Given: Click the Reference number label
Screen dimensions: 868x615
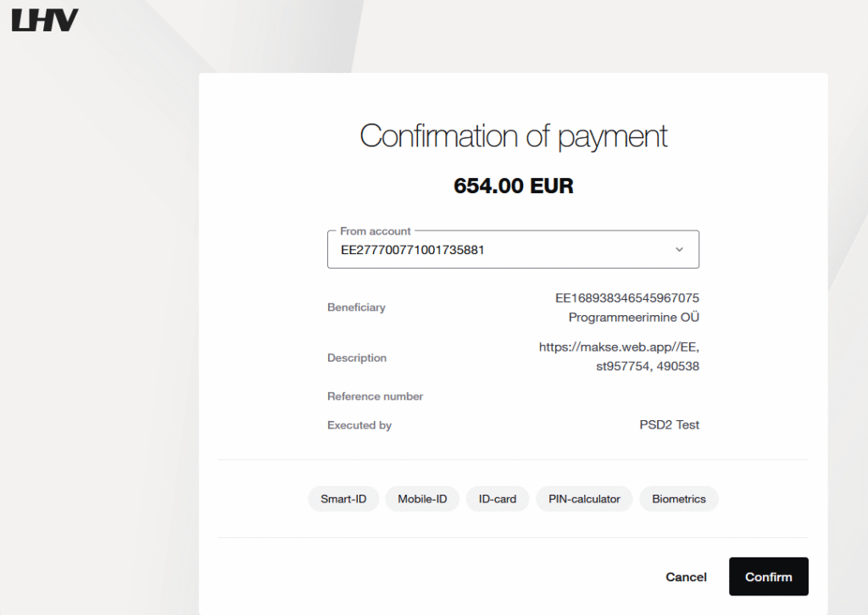Looking at the screenshot, I should point(375,396).
